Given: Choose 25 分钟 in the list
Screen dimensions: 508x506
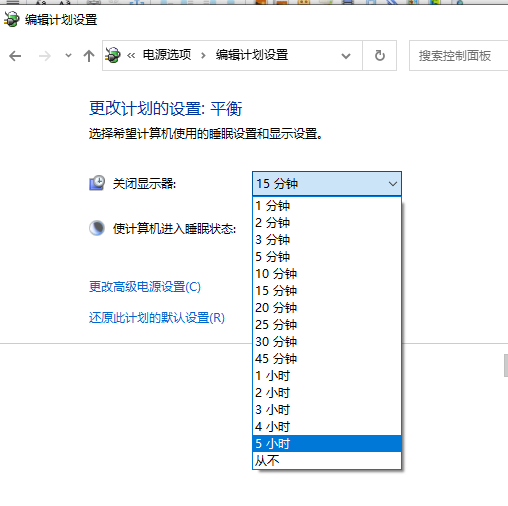Looking at the screenshot, I should click(x=327, y=324).
